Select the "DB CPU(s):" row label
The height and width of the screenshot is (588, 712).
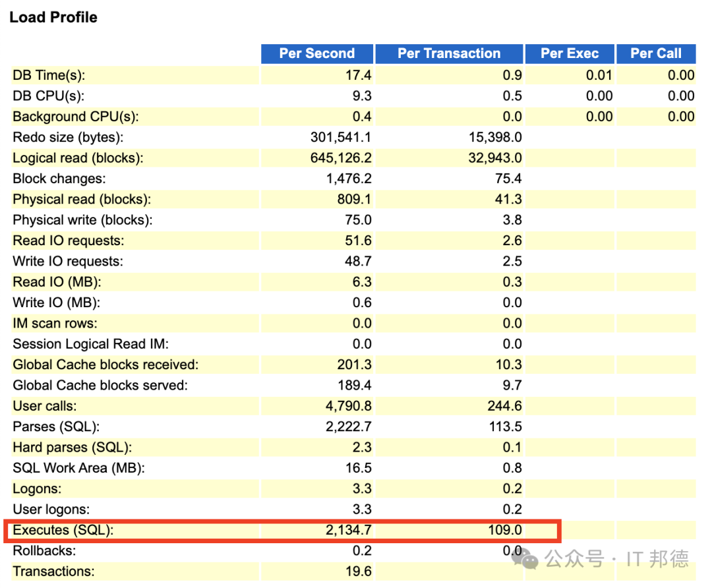pyautogui.click(x=49, y=96)
